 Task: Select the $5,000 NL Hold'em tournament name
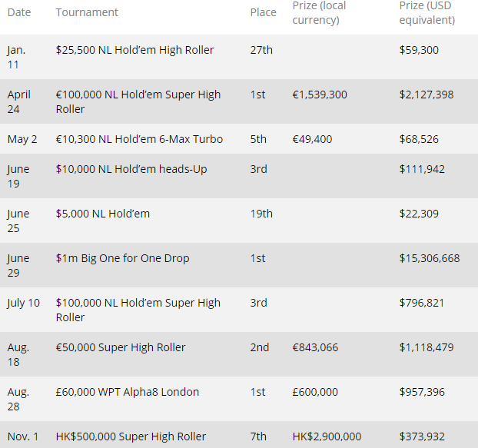tap(102, 214)
